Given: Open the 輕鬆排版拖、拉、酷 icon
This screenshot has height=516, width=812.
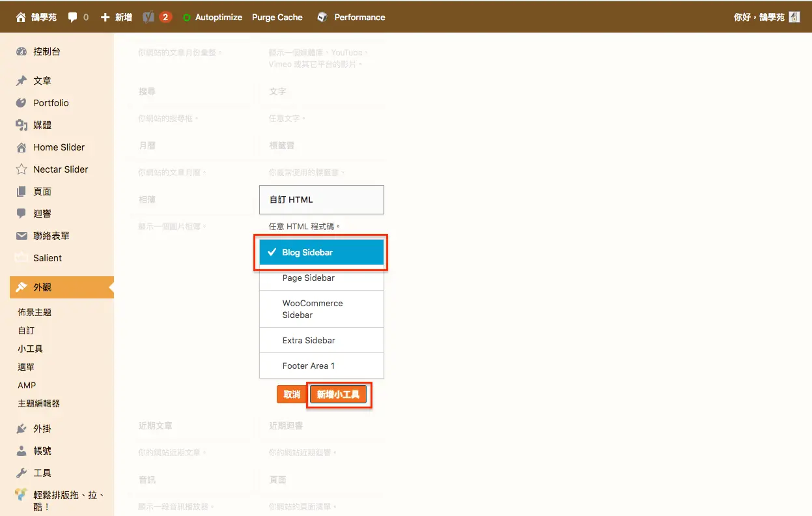Looking at the screenshot, I should click(x=21, y=495).
